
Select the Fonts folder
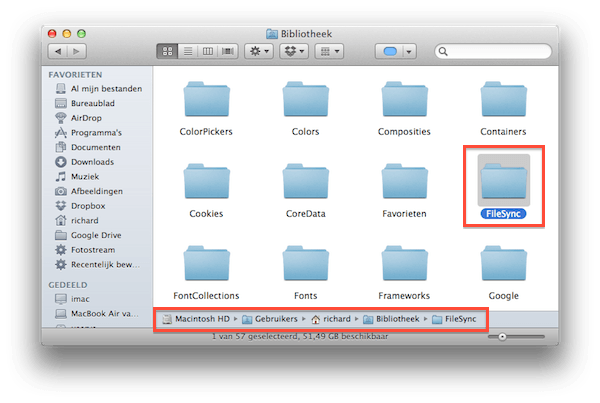pyautogui.click(x=305, y=273)
